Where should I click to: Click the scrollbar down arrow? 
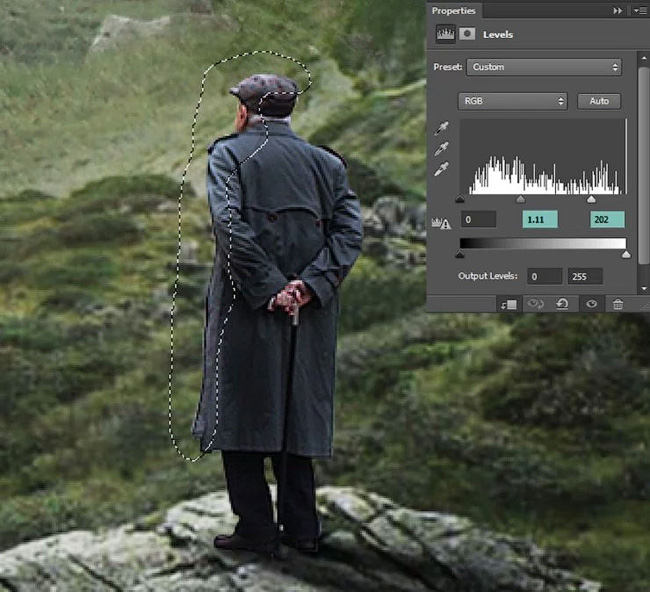click(x=643, y=289)
